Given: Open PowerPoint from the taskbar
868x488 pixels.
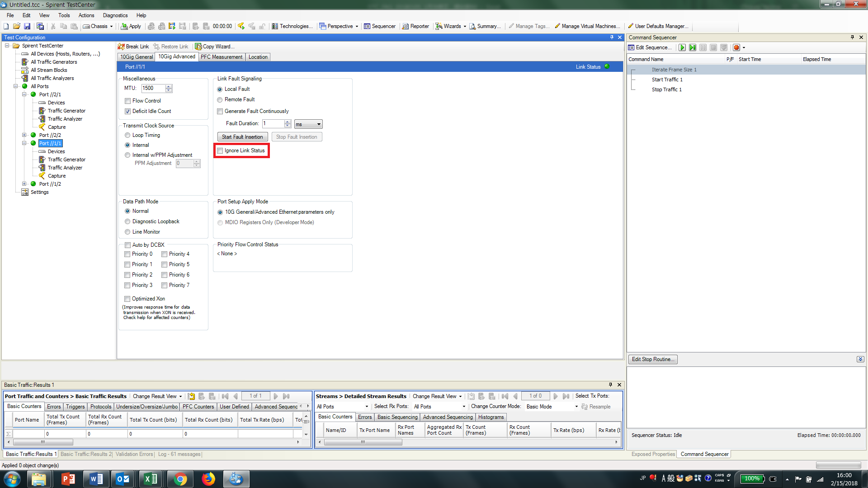Looking at the screenshot, I should 68,479.
